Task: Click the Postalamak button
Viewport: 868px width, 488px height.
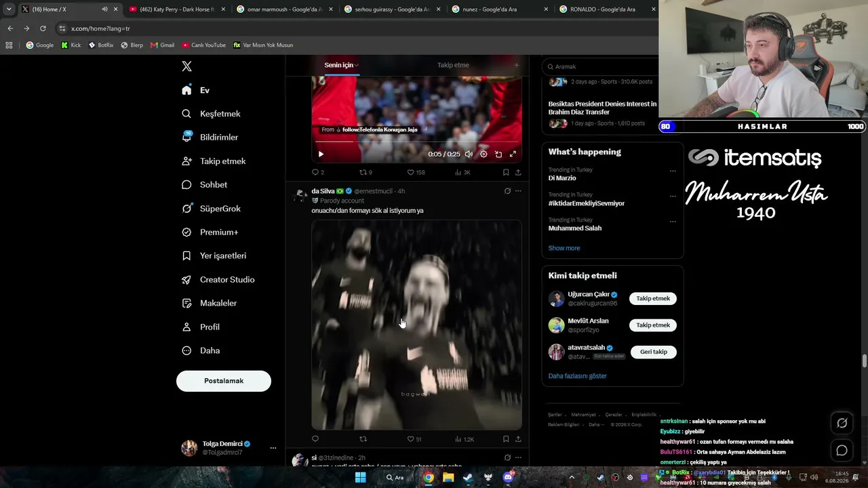Action: [224, 381]
